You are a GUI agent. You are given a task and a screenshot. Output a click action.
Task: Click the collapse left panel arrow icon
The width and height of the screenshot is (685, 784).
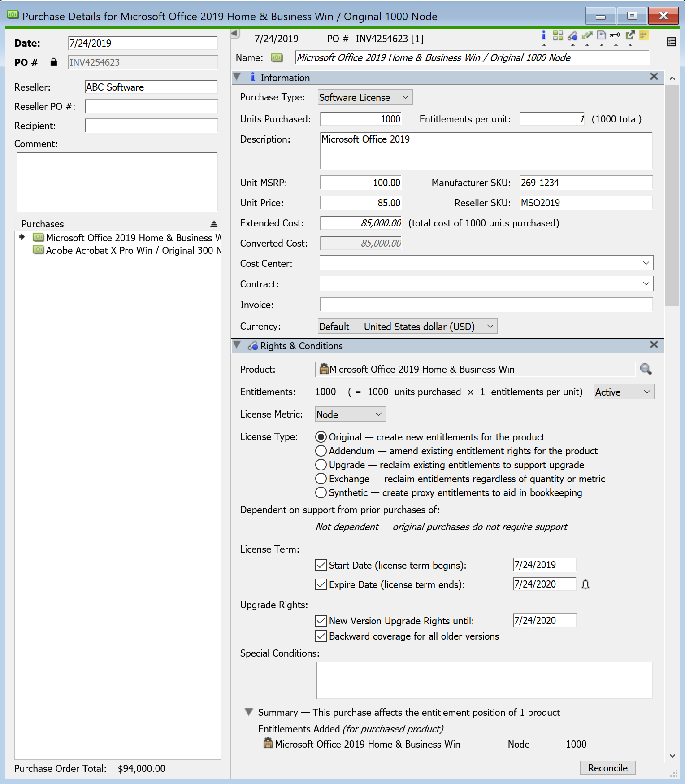235,34
